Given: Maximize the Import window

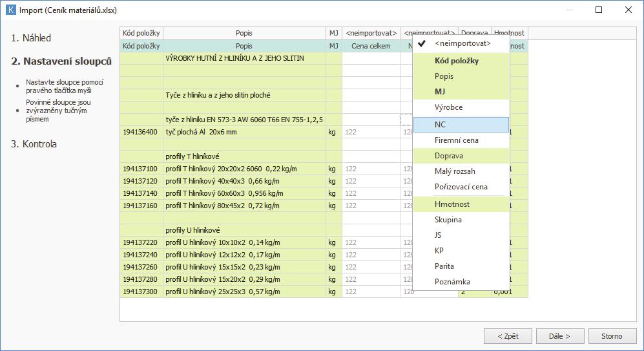Looking at the screenshot, I should coord(599,10).
